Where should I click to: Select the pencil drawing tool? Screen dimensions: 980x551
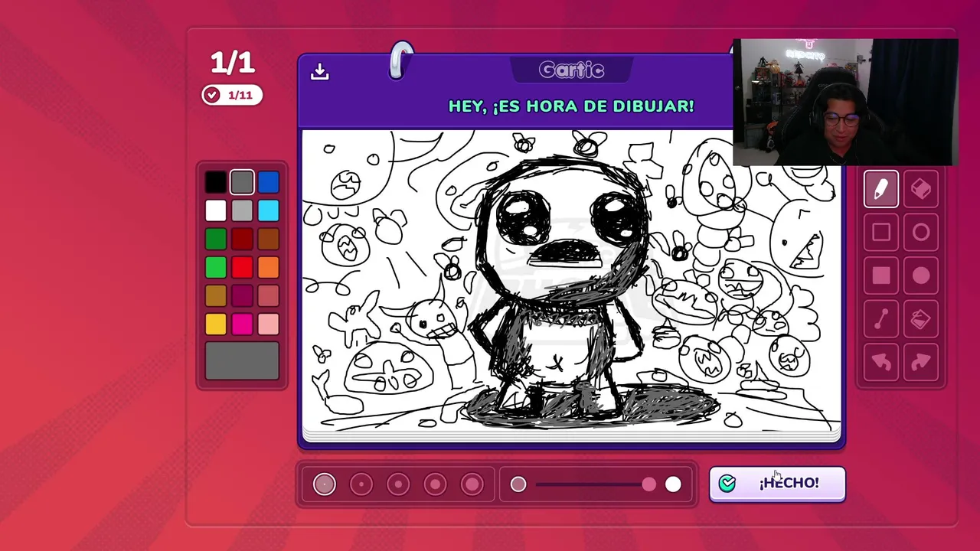880,189
